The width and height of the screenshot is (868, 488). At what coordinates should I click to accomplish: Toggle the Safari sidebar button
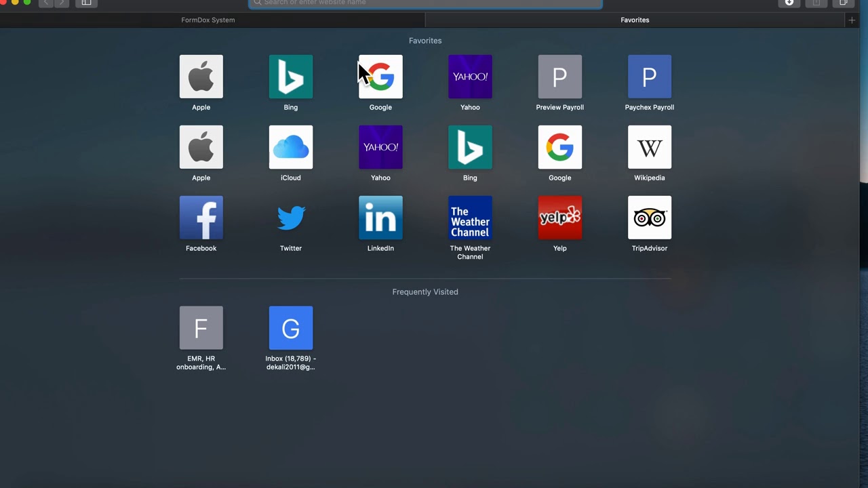click(x=86, y=3)
